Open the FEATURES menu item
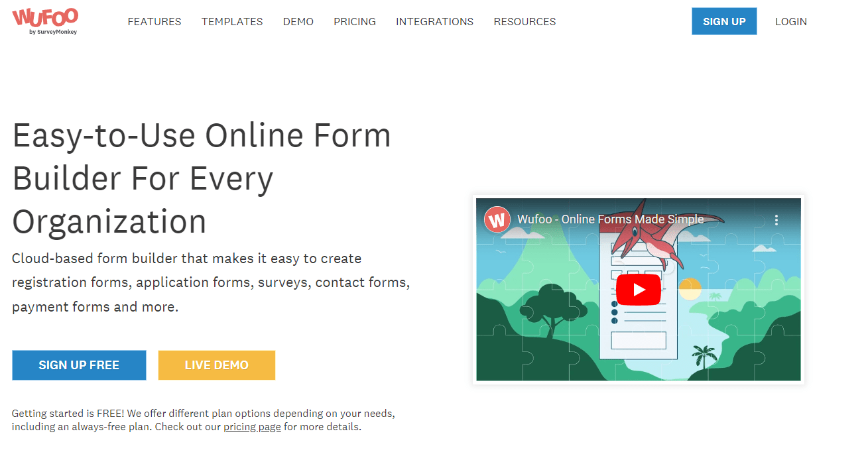Image resolution: width=868 pixels, height=466 pixels. click(154, 21)
